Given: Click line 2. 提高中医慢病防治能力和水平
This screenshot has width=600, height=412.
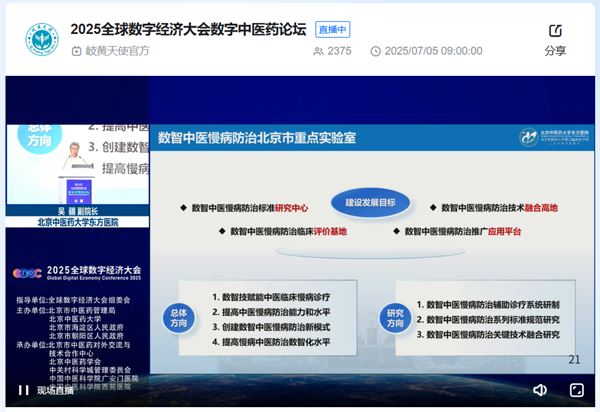Looking at the screenshot, I should click(x=271, y=312).
